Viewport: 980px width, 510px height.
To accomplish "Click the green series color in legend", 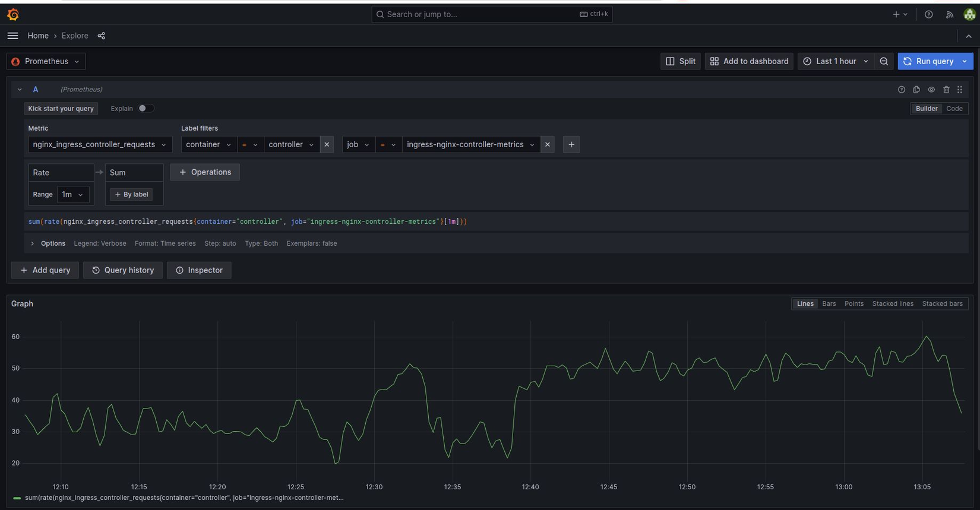I will coord(17,498).
